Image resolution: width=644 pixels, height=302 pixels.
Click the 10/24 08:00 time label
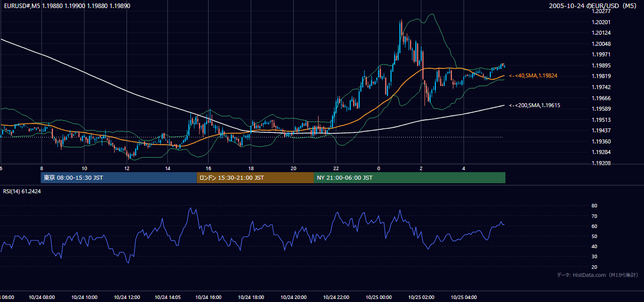(x=42, y=297)
